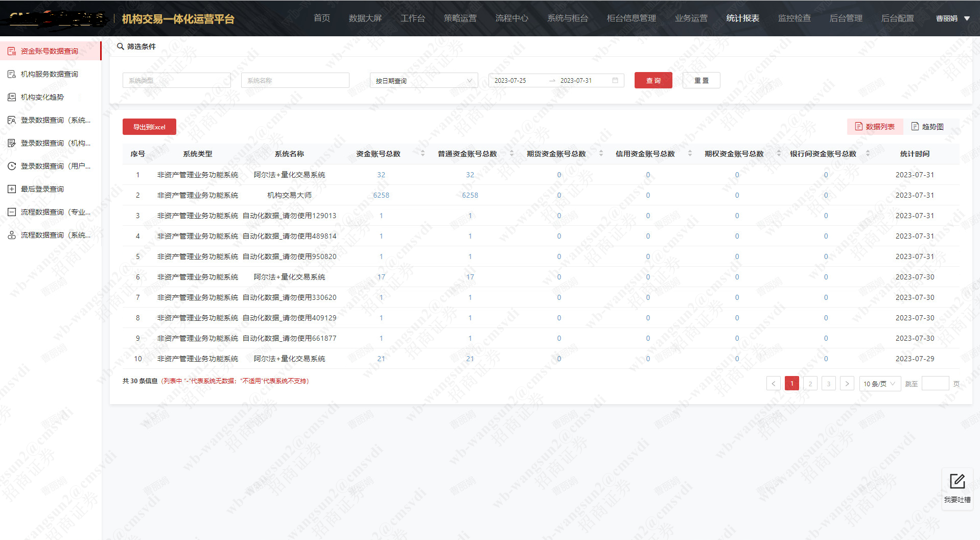Screen dimensions: 980x540
Task: Click the 机构变化趋势 sidebar icon
Action: (12, 97)
